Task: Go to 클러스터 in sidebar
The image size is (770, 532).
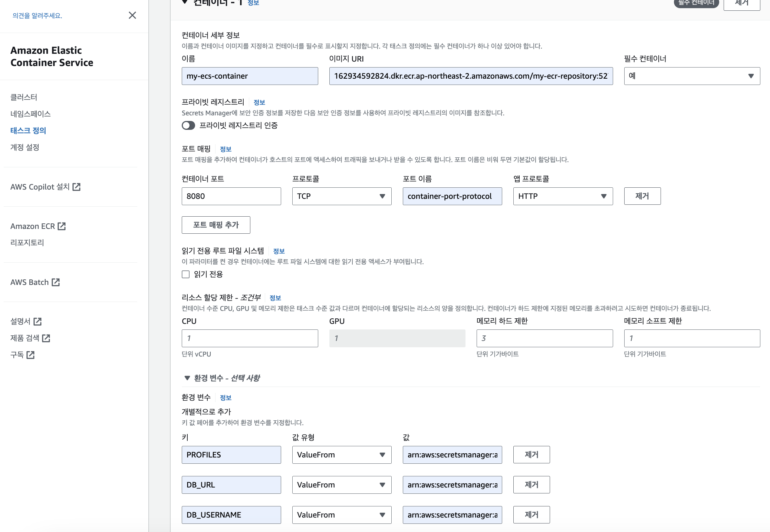Action: click(x=24, y=97)
